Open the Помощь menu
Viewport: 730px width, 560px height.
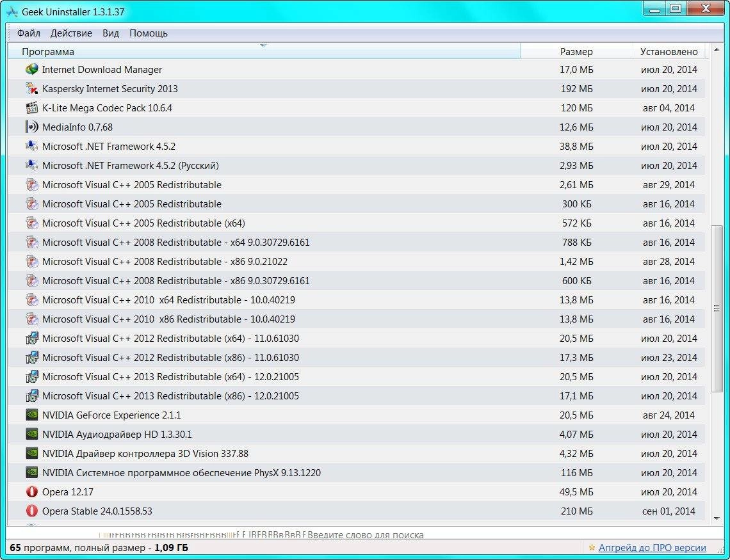(149, 33)
